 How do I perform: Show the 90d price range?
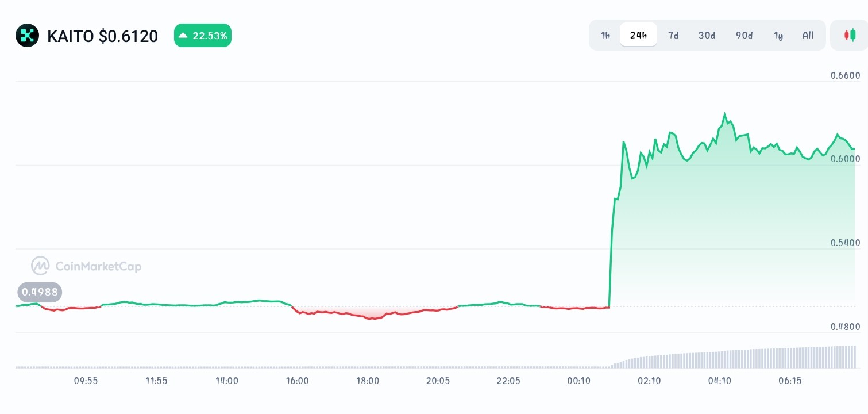tap(744, 35)
